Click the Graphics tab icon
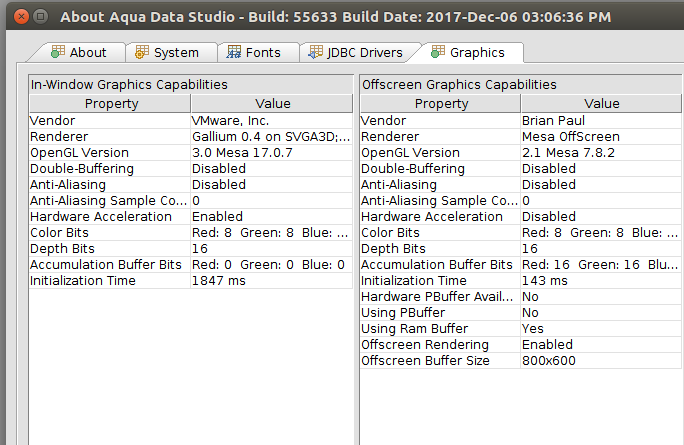Image resolution: width=684 pixels, height=445 pixels. pyautogui.click(x=438, y=52)
